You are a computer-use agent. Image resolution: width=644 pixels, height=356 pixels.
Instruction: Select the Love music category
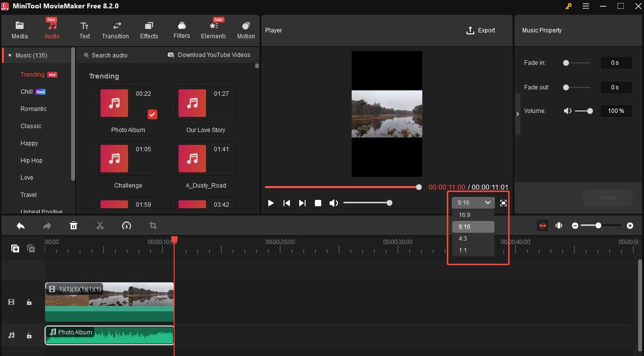click(27, 178)
